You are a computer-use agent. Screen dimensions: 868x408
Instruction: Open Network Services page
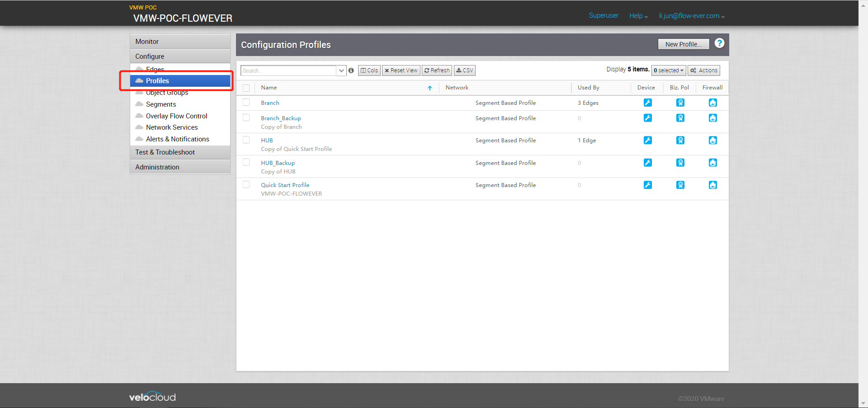point(172,127)
